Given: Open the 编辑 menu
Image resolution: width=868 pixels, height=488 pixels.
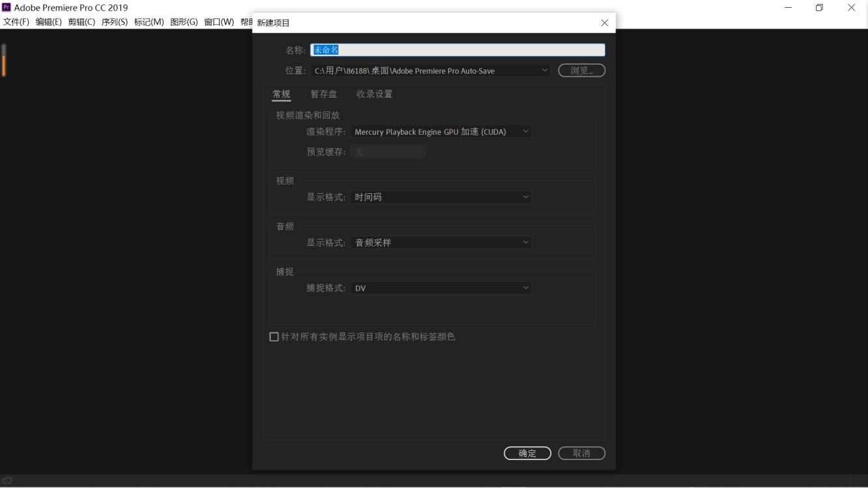Looking at the screenshot, I should click(x=49, y=21).
